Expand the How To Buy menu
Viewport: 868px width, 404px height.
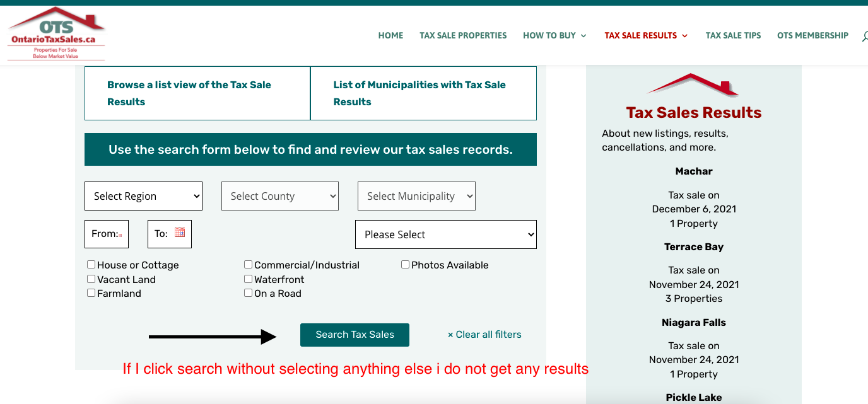554,35
